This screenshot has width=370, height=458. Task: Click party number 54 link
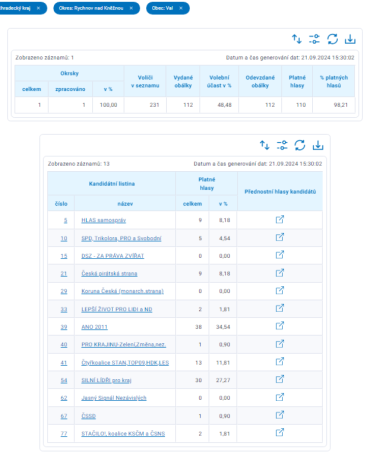[64, 380]
